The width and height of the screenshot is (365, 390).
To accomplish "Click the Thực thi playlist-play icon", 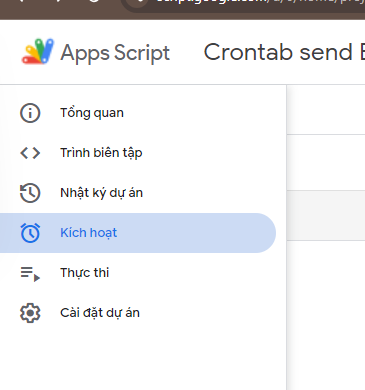I will tap(30, 273).
